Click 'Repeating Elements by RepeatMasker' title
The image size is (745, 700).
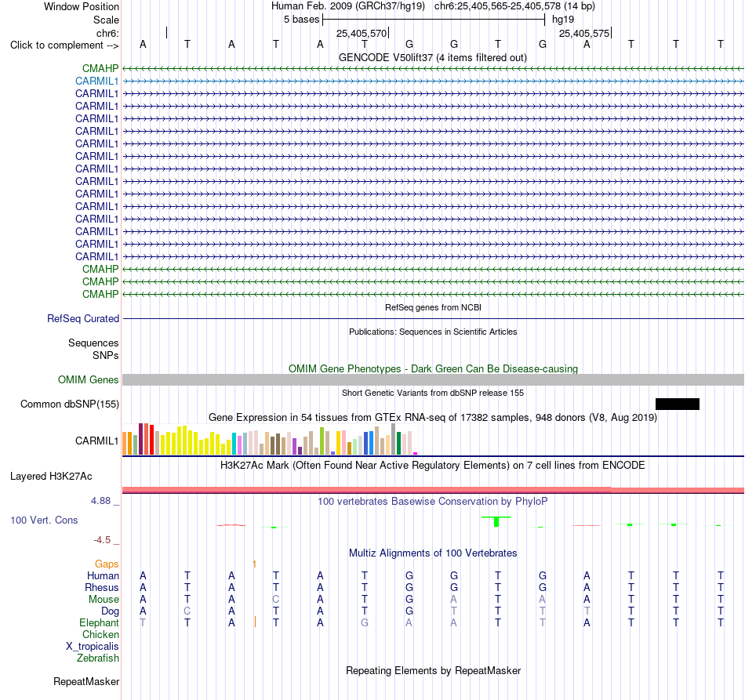coord(433,671)
